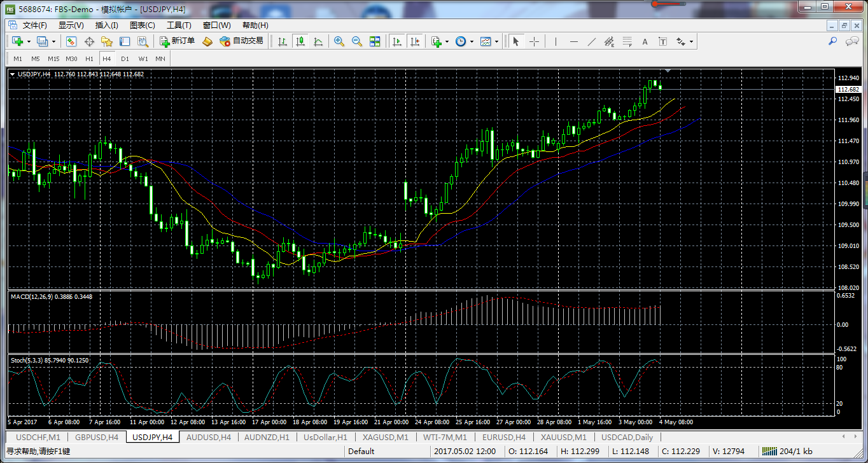Screen dimensions: 868x463
Task: Select the crosshair cursor tool
Action: tap(534, 41)
